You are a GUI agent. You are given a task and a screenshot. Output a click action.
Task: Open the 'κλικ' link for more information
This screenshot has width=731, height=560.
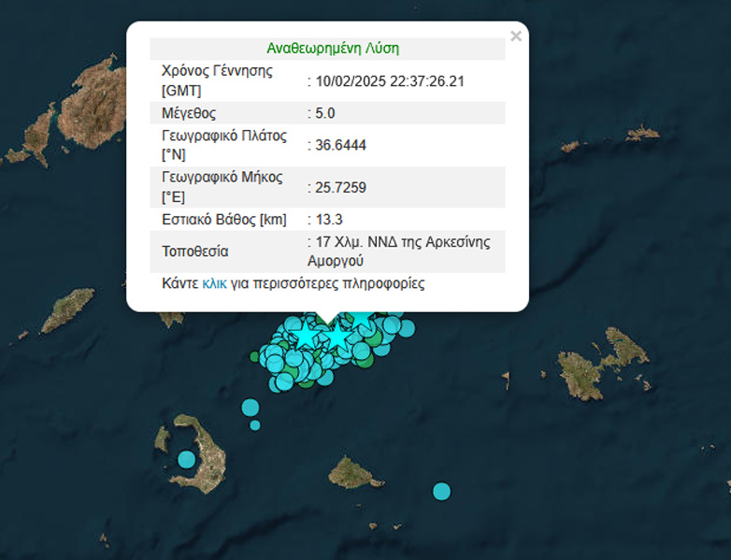pos(214,283)
